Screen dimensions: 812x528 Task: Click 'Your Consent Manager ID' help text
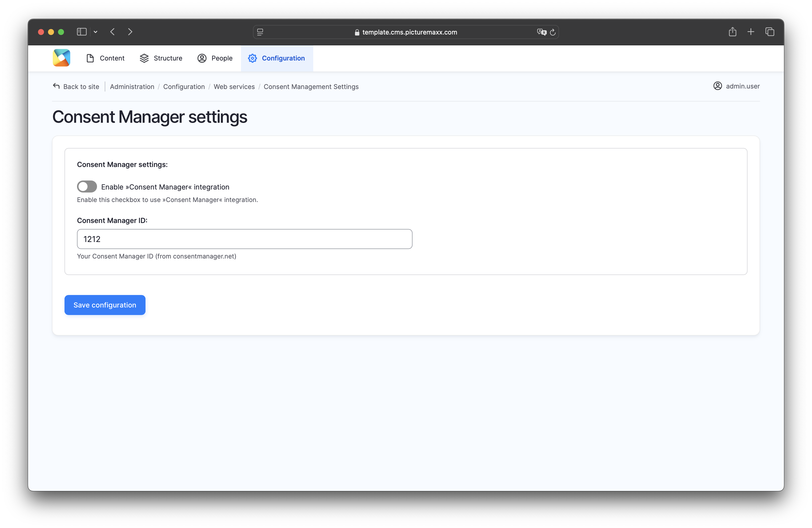click(156, 256)
